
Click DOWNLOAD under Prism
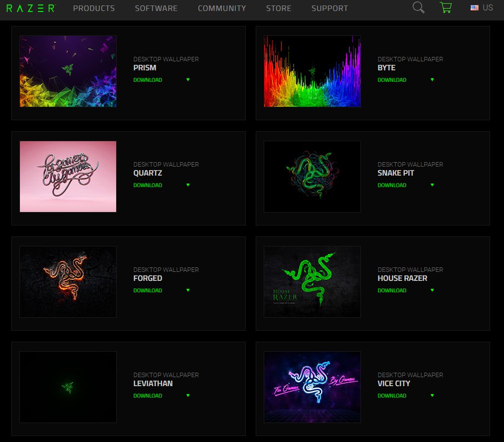(148, 80)
